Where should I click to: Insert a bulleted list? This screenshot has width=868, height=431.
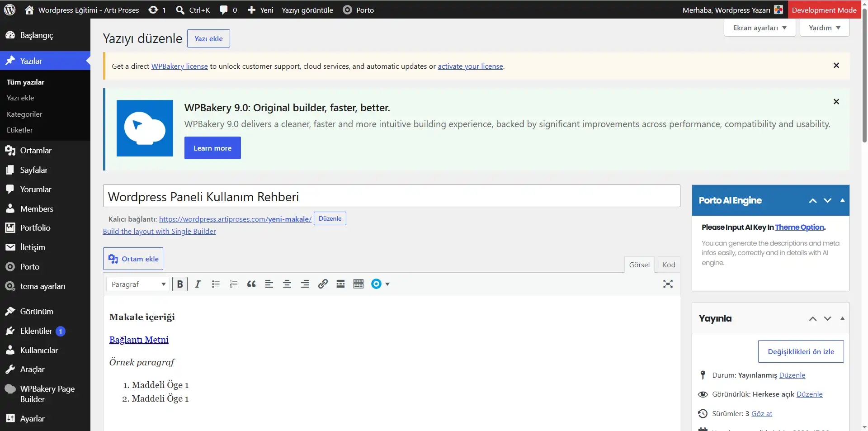[x=216, y=284]
